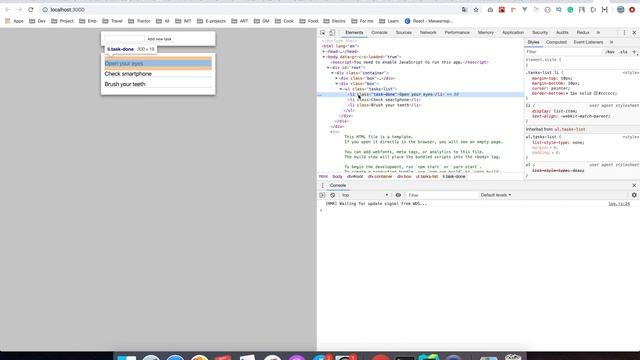Open the Travel bookmarks folder
Screen dimensions: 640x360
tap(112, 21)
